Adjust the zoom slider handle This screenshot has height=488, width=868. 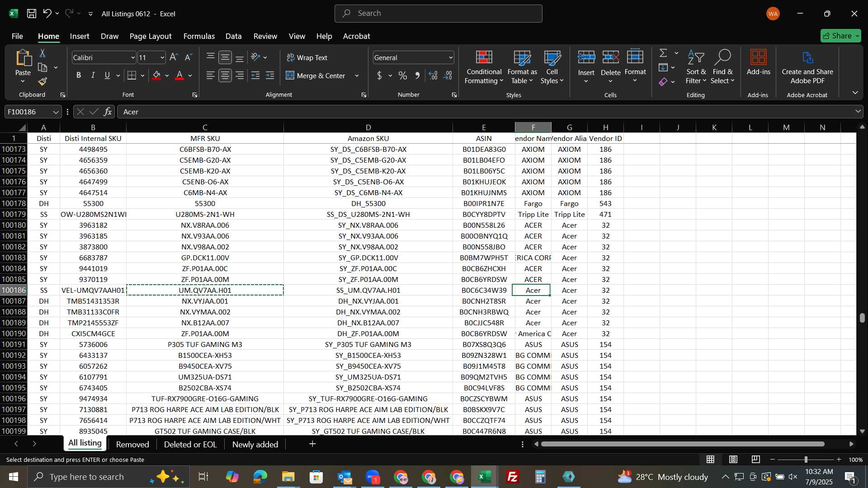[x=806, y=460]
